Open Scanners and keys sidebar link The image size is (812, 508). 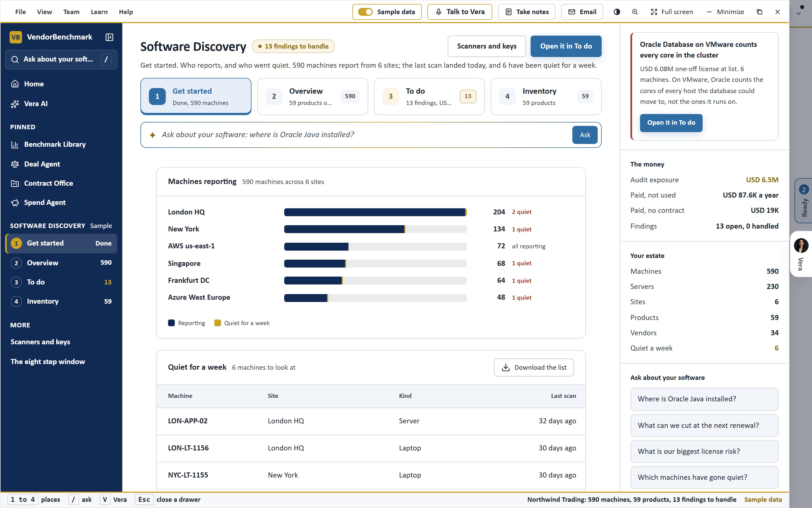(40, 342)
